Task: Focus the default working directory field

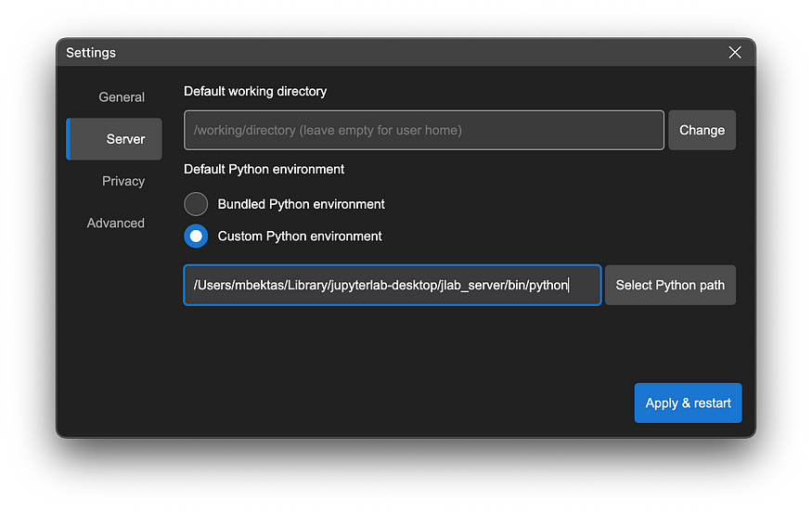Action: (423, 130)
